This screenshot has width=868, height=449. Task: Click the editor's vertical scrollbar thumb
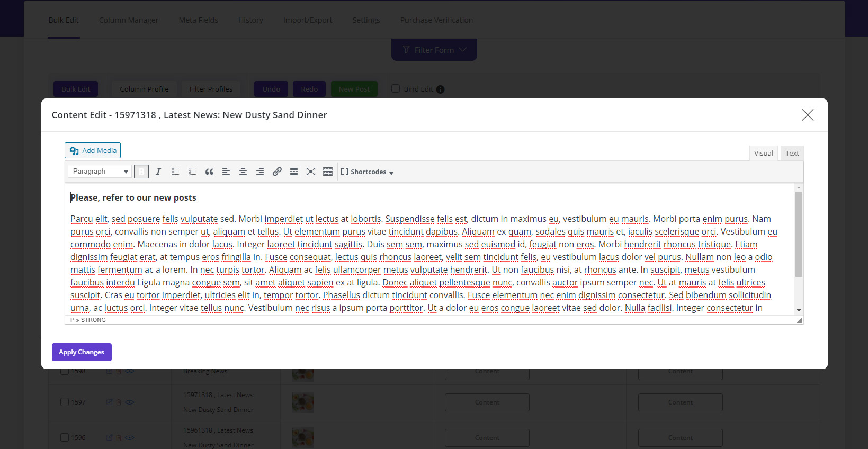799,234
